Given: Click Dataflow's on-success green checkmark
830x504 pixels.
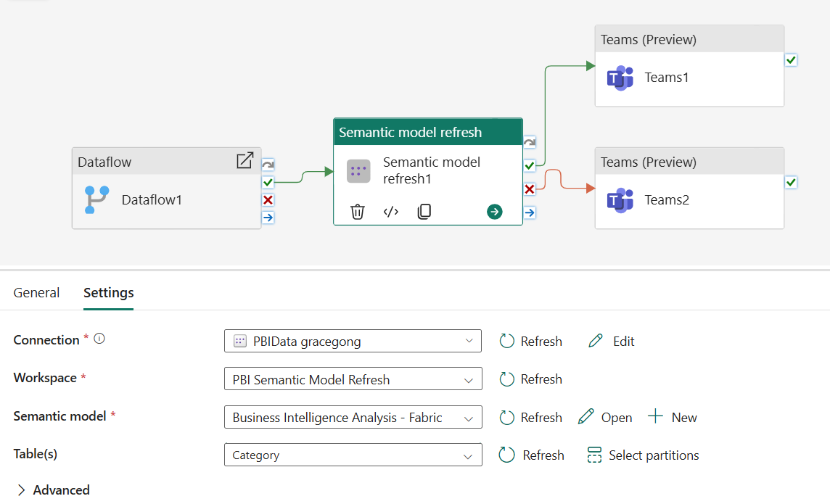Looking at the screenshot, I should (268, 182).
